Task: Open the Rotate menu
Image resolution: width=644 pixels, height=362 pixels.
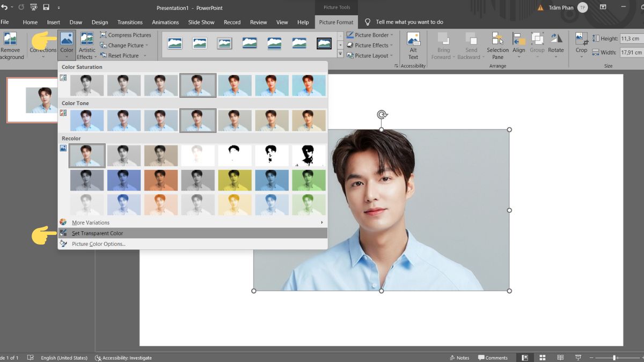Action: [x=556, y=46]
